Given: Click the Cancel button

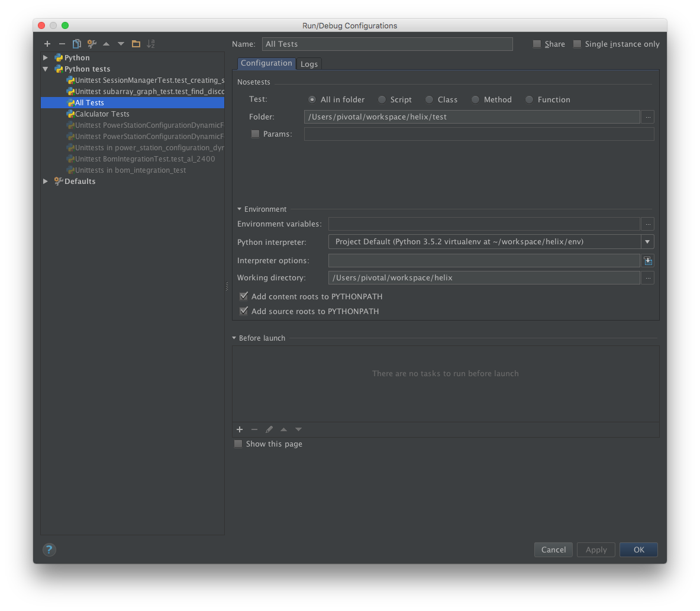Looking at the screenshot, I should (x=553, y=550).
